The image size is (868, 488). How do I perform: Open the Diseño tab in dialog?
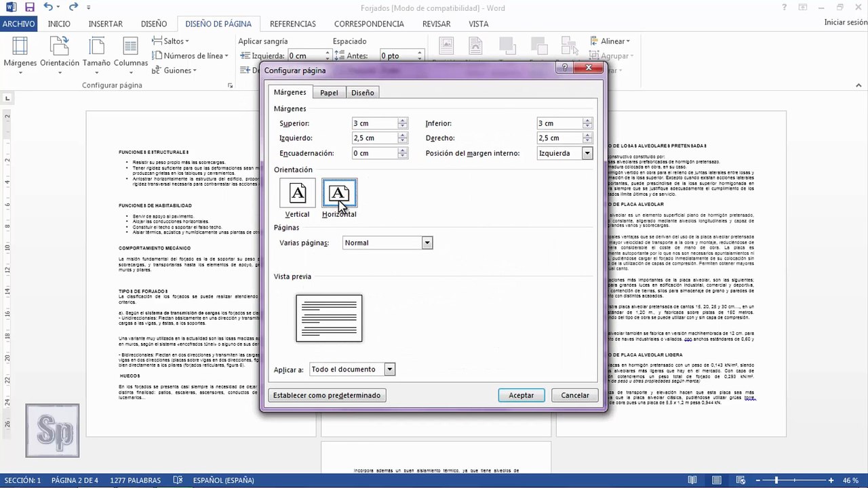[x=363, y=93]
